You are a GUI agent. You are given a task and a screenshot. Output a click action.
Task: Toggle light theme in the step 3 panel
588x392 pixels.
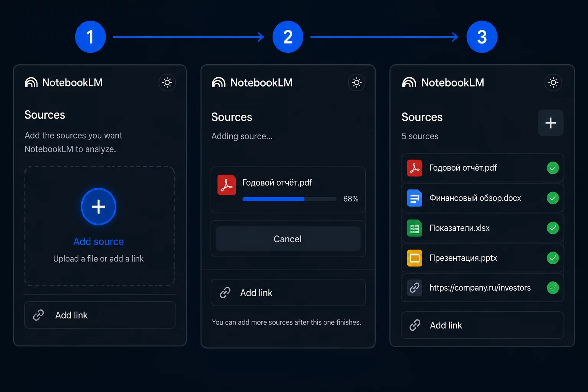click(x=553, y=82)
